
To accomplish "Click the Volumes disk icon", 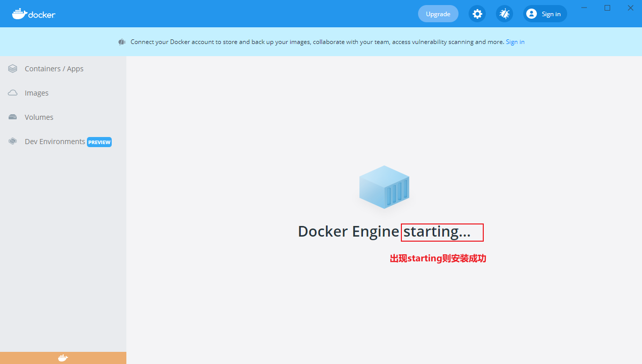I will 13,117.
